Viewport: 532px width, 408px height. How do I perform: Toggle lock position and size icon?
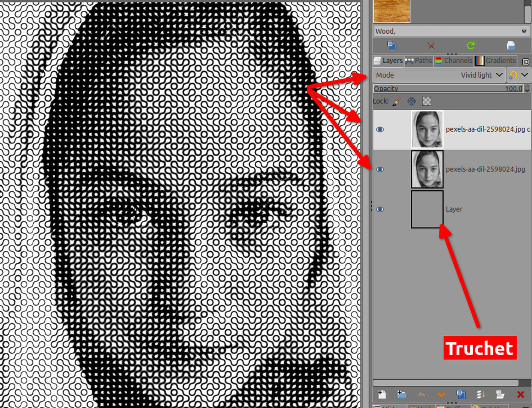point(412,101)
